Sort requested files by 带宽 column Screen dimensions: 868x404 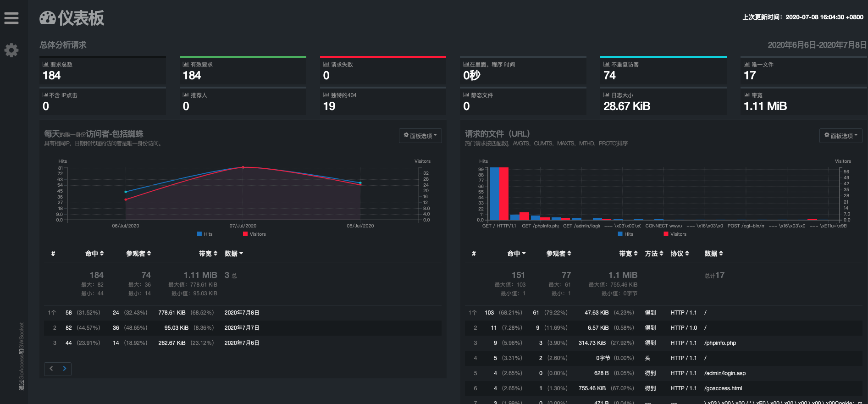[x=629, y=254]
